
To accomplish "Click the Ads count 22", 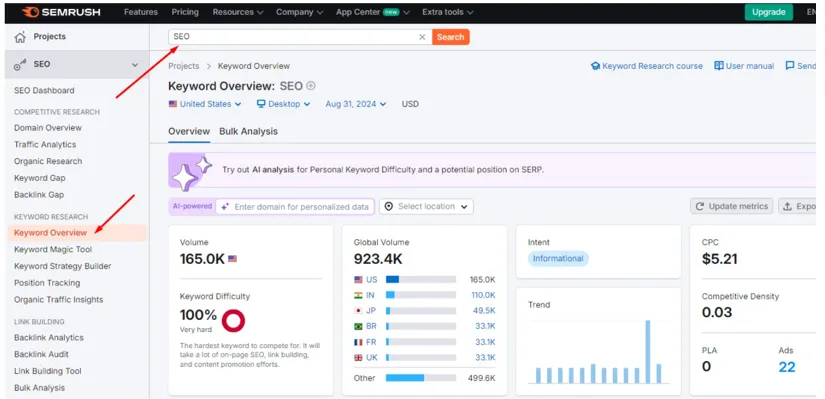I will (x=787, y=367).
